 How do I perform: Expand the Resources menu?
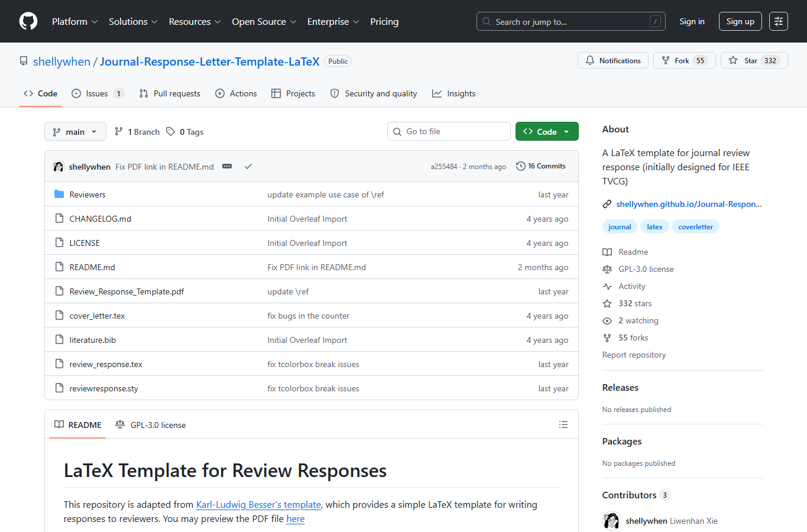195,21
